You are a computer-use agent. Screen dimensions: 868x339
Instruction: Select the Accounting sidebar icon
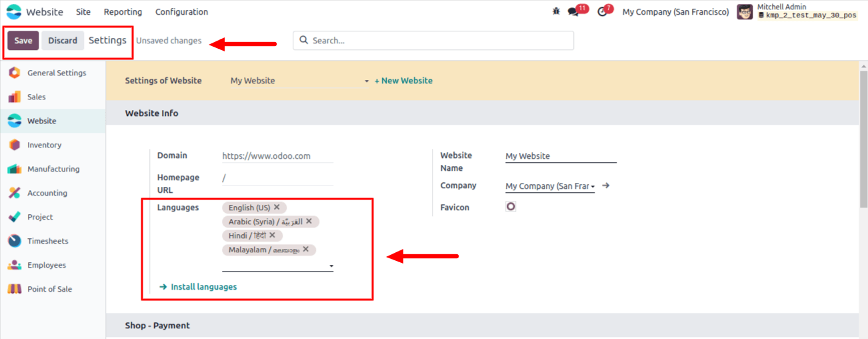(15, 193)
